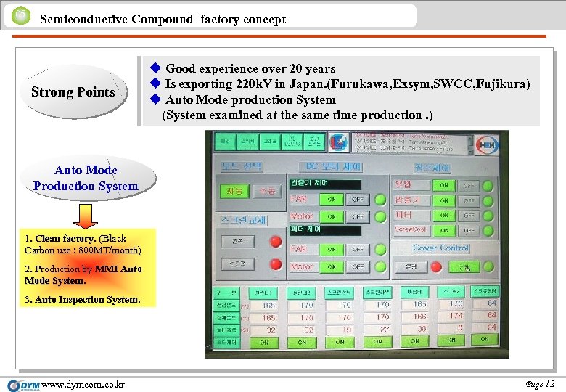Turn extruder-control Motor OFF

click(x=357, y=216)
